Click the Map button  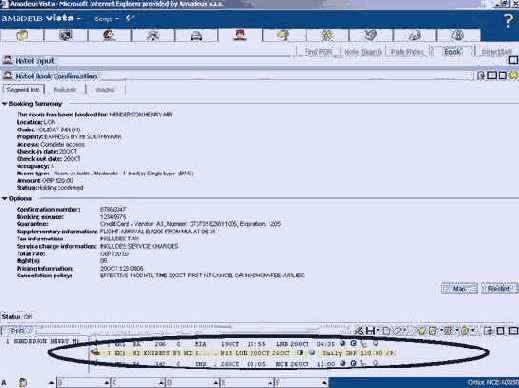point(459,289)
